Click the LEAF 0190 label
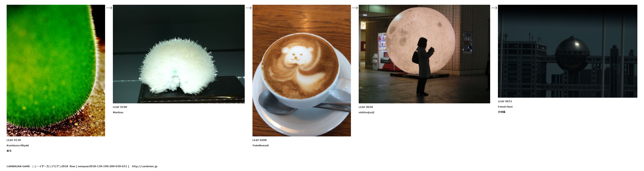644x171 pixels. pyautogui.click(x=120, y=107)
